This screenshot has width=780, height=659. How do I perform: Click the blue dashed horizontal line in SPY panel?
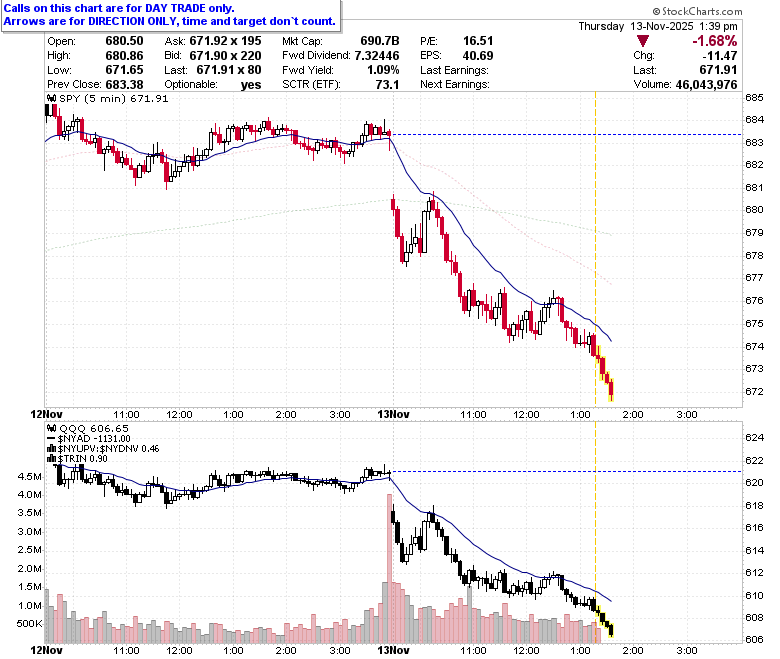point(567,134)
